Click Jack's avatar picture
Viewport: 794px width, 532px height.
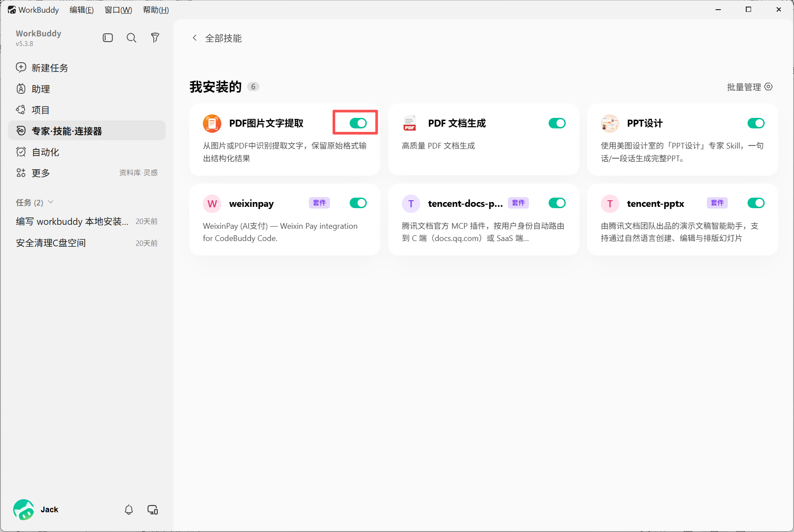click(x=24, y=510)
